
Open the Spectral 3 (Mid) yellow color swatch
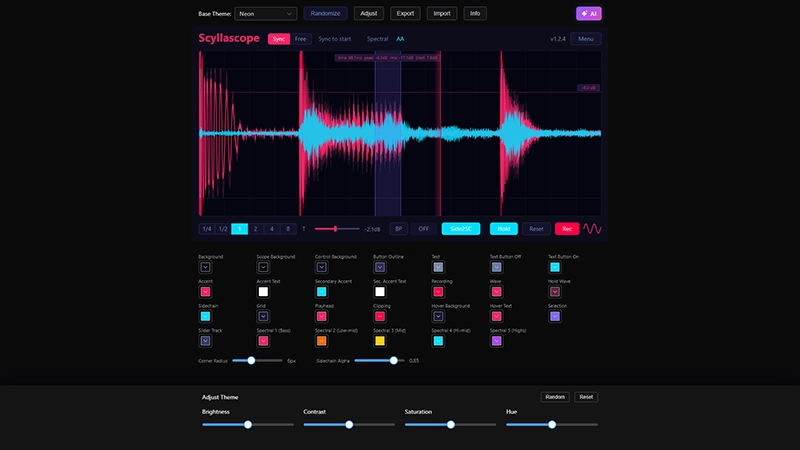(x=380, y=341)
